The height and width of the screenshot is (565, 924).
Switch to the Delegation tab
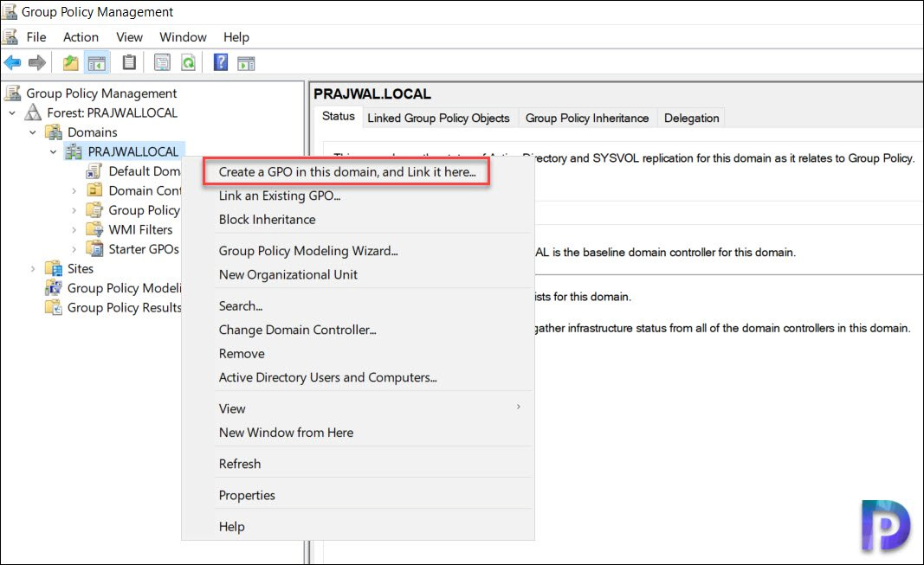[x=691, y=118]
